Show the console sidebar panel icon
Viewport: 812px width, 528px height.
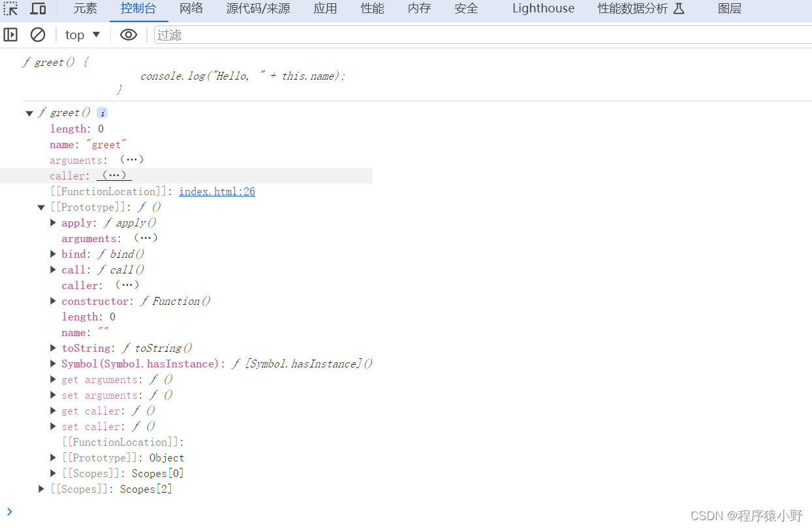(x=10, y=35)
